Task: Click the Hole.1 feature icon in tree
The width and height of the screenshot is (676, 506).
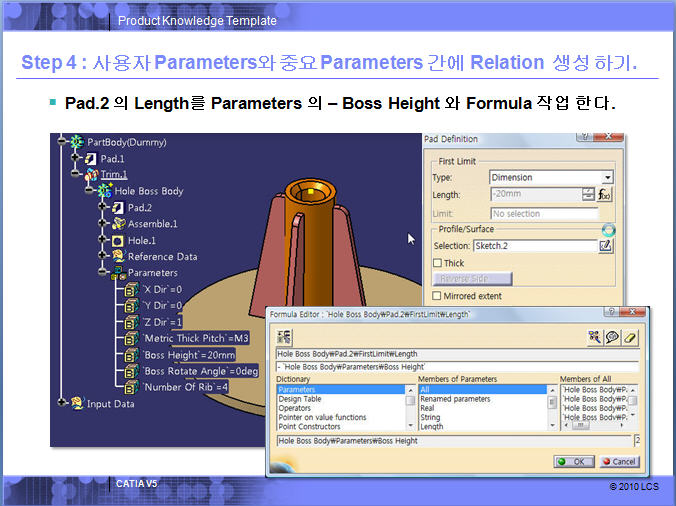Action: coord(117,240)
